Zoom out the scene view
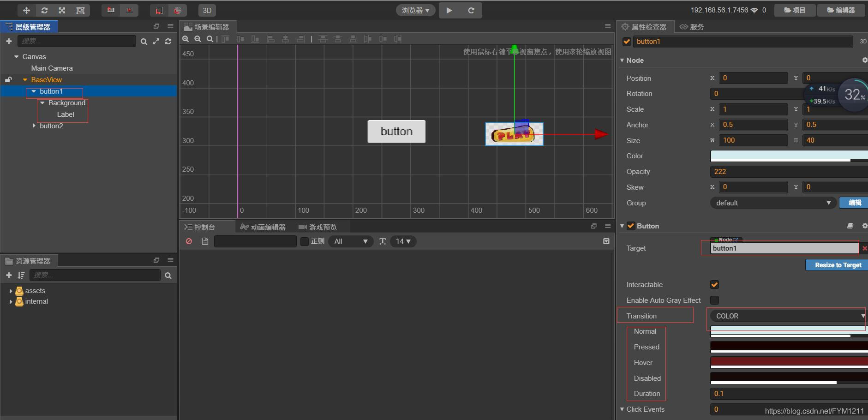The image size is (868, 420). point(198,39)
